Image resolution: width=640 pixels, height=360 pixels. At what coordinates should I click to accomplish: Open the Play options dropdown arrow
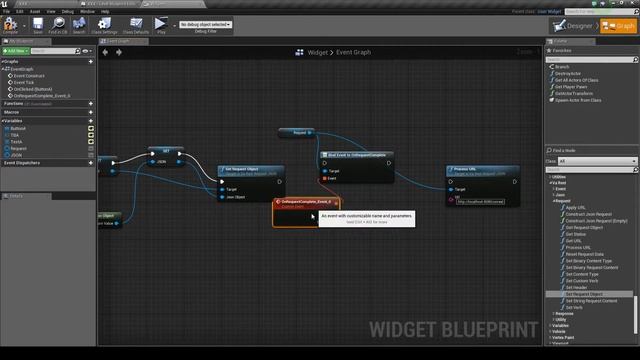tap(174, 26)
